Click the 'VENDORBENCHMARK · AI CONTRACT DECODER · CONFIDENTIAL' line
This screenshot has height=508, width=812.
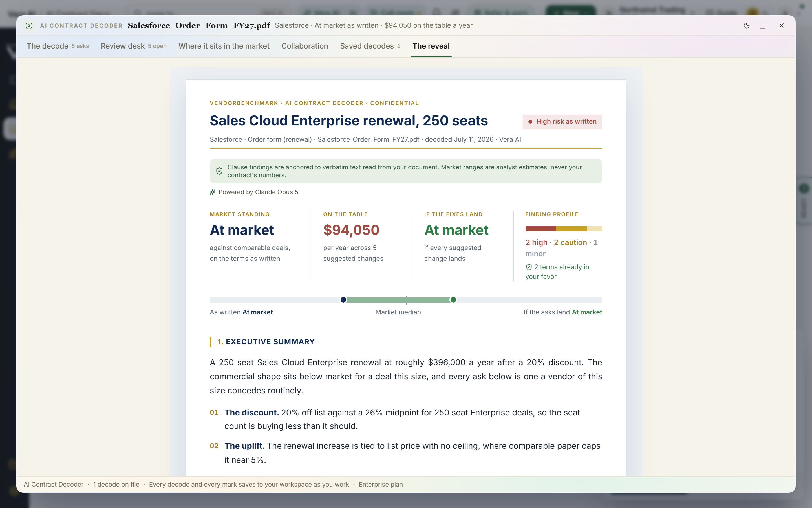[x=314, y=103]
